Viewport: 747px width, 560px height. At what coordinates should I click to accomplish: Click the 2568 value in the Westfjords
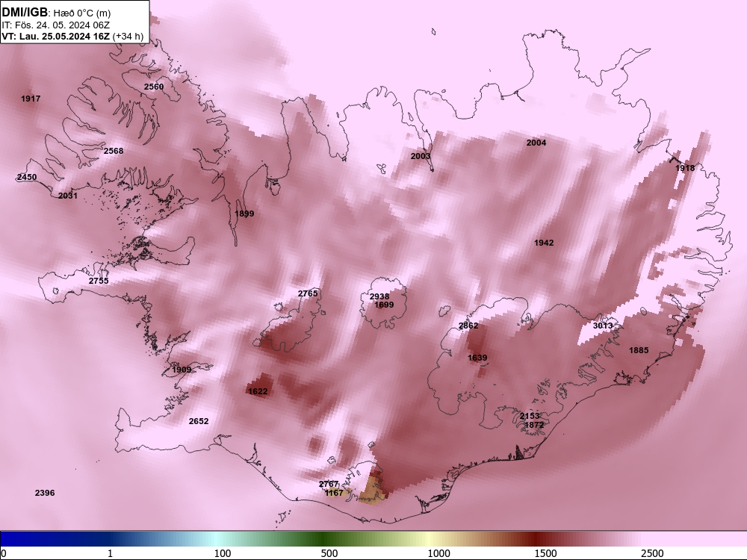114,151
